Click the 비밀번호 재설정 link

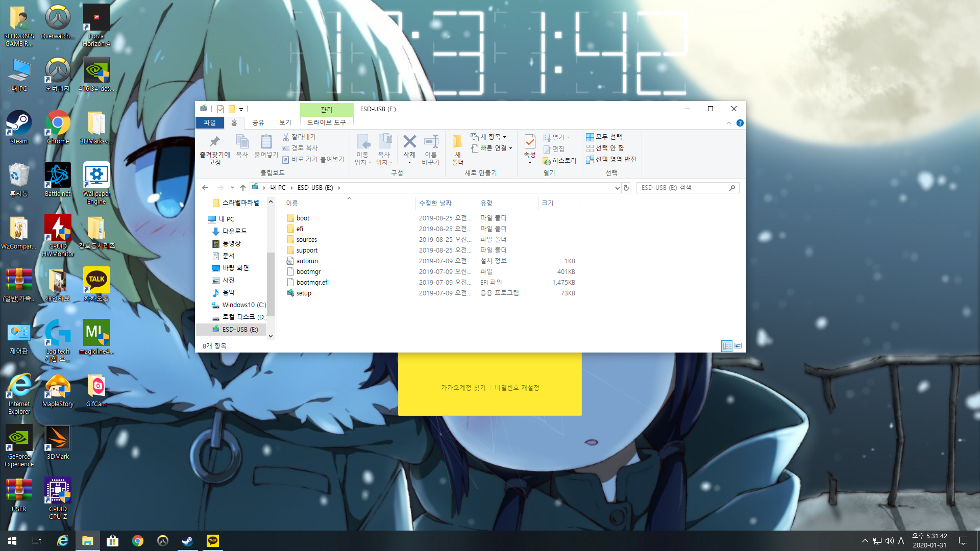(517, 388)
